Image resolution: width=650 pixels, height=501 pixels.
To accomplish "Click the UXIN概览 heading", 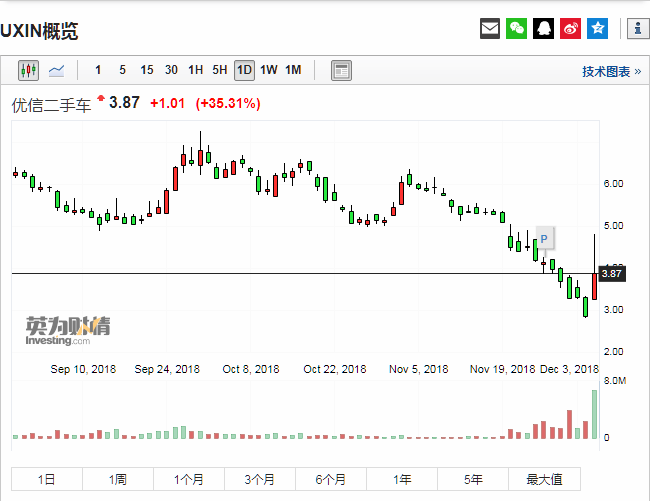I will (x=39, y=31).
